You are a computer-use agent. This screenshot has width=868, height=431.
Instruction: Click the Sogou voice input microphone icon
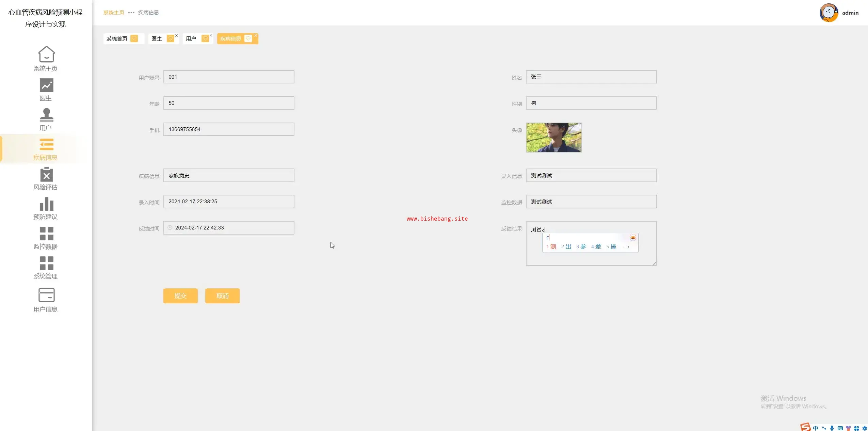click(832, 428)
